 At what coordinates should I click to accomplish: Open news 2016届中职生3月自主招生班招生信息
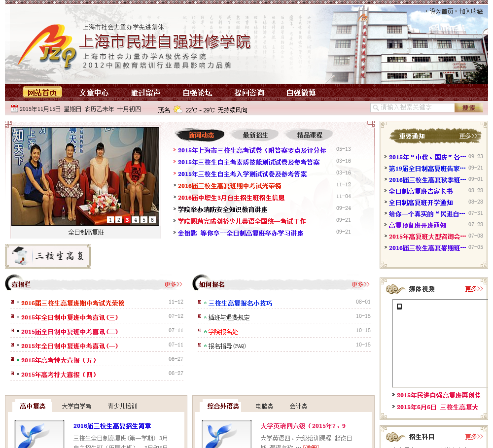point(231,198)
